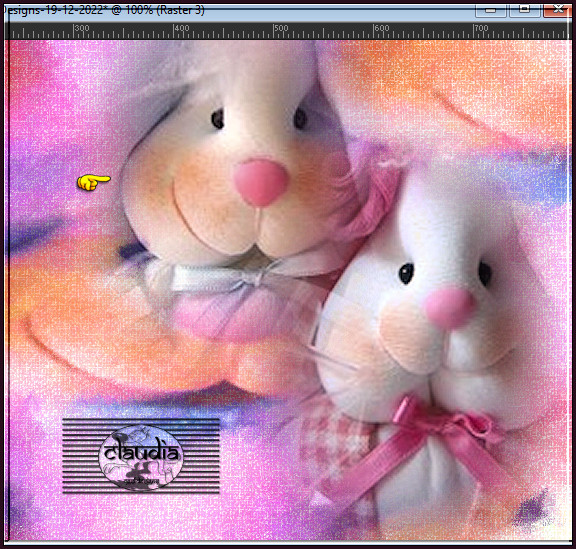
Task: Close the image document window
Action: tap(558, 10)
